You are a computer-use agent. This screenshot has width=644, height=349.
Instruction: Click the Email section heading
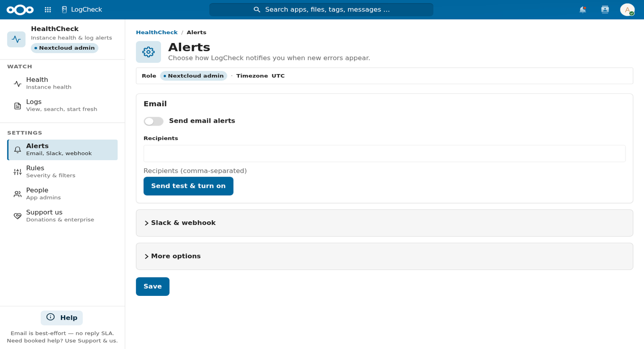[x=155, y=104]
